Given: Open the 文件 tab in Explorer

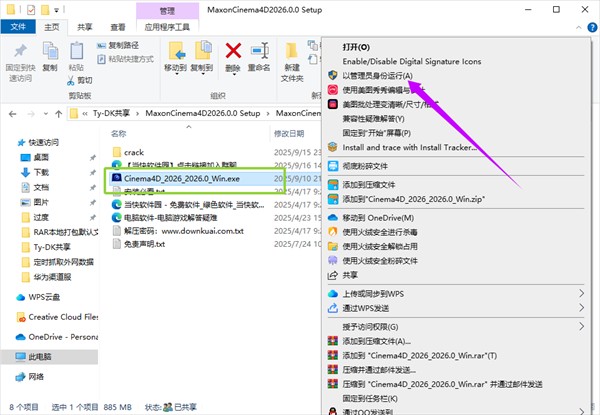Looking at the screenshot, I should tap(19, 27).
